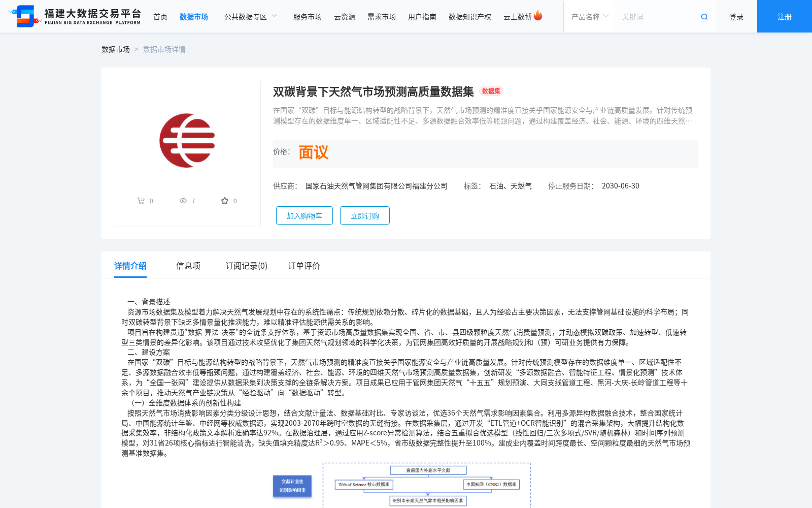812x508 pixels.
Task: Click the flame icon beside 云上数博
Action: (538, 16)
